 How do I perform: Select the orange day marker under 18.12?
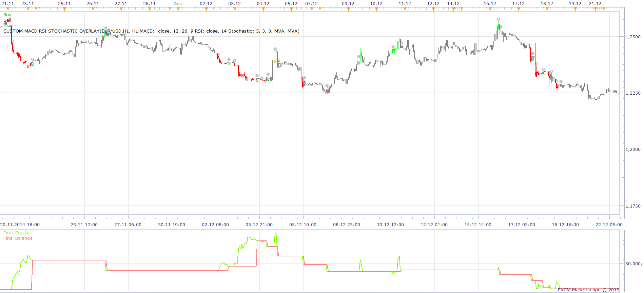(x=547, y=9)
